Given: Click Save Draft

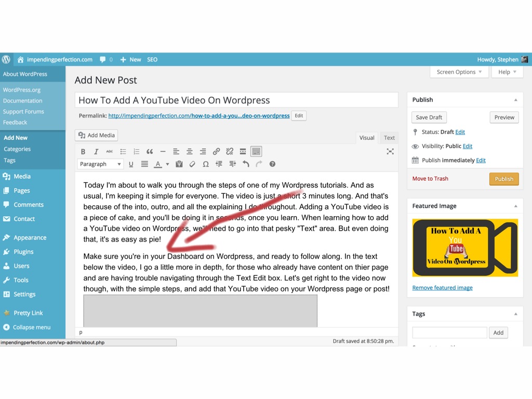Looking at the screenshot, I should tap(429, 117).
